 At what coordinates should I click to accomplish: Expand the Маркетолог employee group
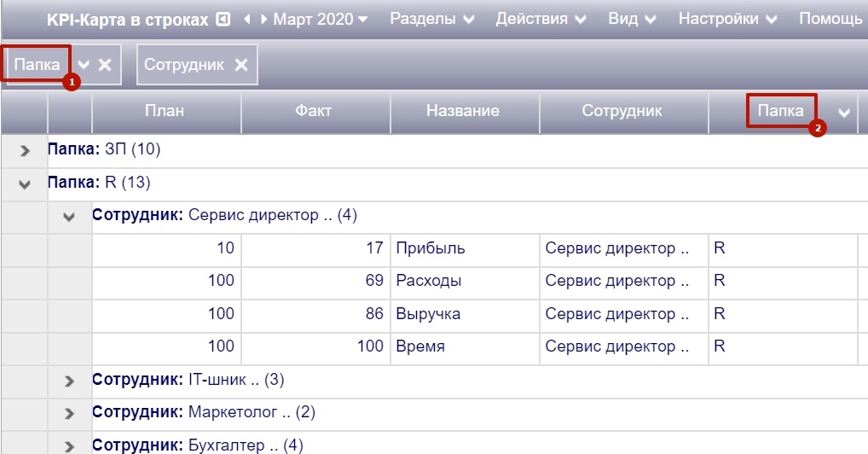[69, 413]
